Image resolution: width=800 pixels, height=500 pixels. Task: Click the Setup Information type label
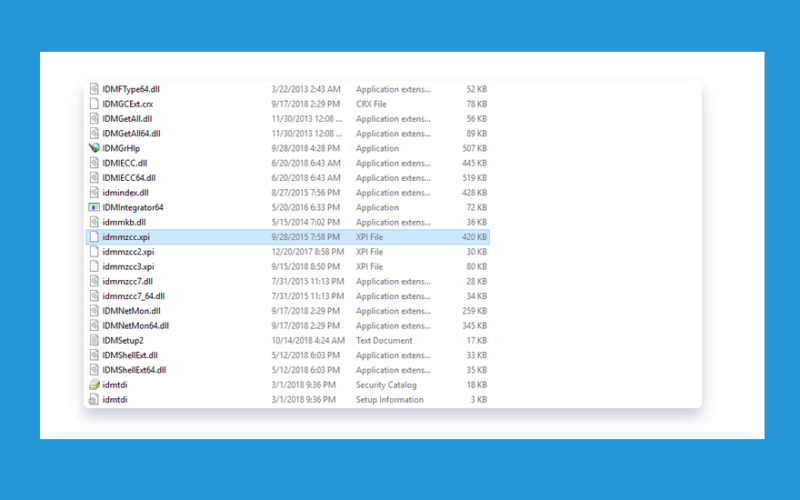[x=390, y=400]
